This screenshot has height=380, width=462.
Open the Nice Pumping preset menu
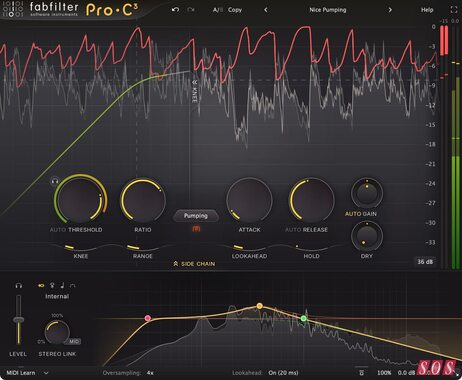point(328,10)
